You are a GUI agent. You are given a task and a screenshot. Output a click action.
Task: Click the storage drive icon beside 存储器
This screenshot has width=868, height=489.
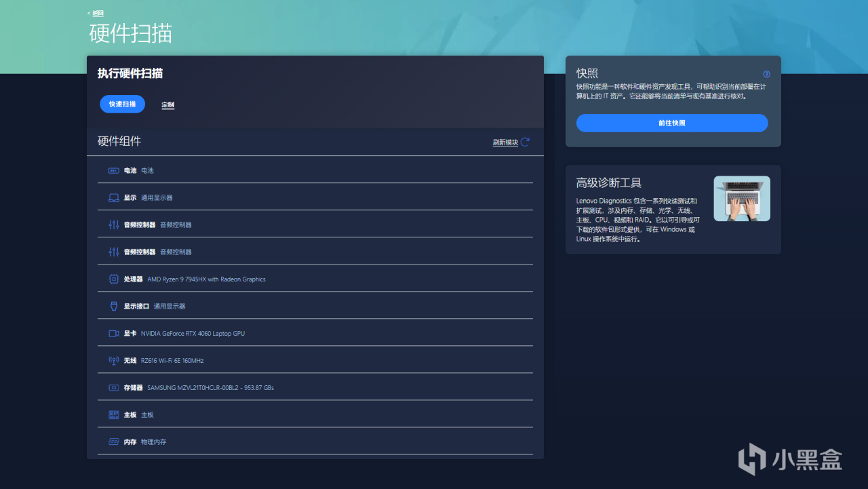tap(114, 387)
